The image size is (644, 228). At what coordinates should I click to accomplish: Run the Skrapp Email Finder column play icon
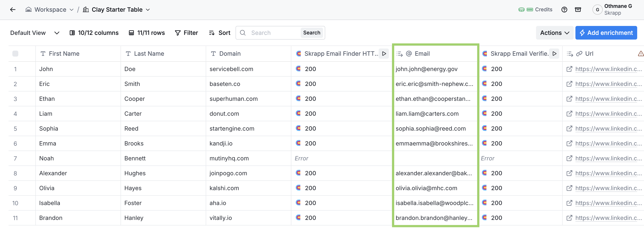click(384, 54)
